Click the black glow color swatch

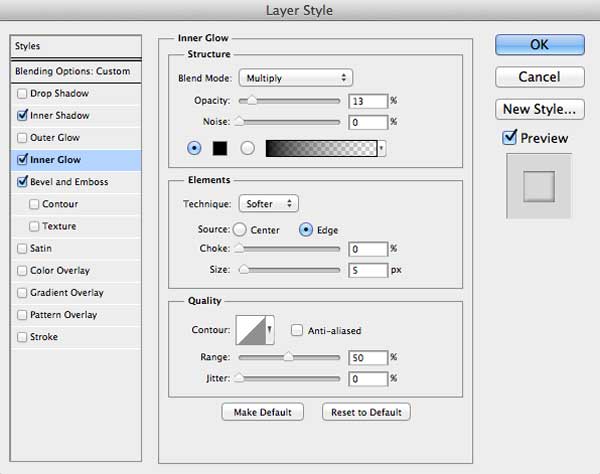[220, 148]
